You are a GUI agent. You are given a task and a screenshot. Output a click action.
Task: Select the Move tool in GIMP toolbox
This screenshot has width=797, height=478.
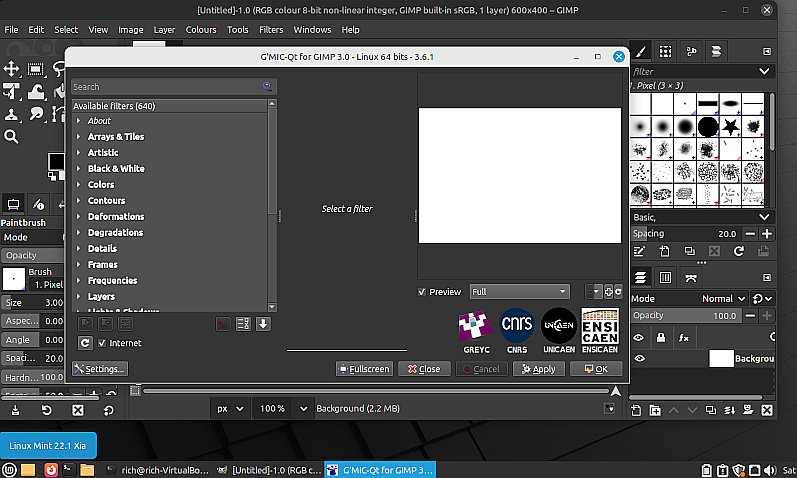11,69
